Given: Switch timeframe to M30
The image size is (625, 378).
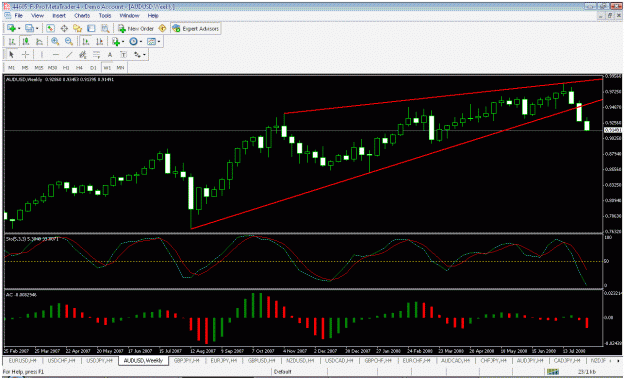Looking at the screenshot, I should coord(52,68).
